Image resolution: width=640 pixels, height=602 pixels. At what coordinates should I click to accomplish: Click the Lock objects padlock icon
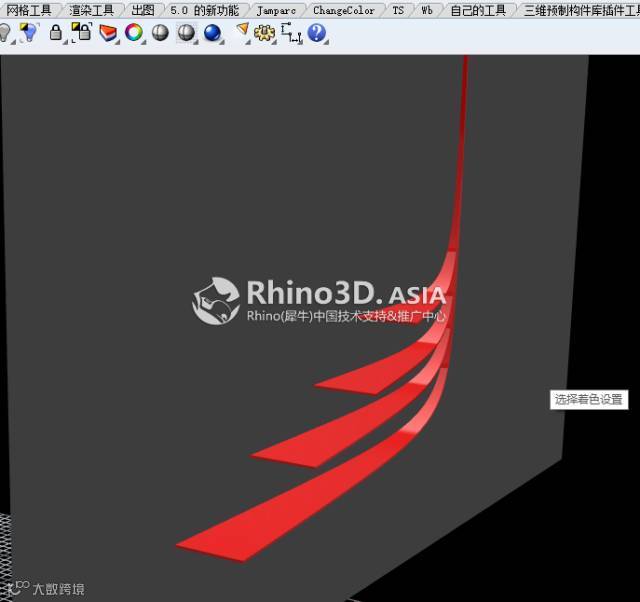[x=56, y=33]
